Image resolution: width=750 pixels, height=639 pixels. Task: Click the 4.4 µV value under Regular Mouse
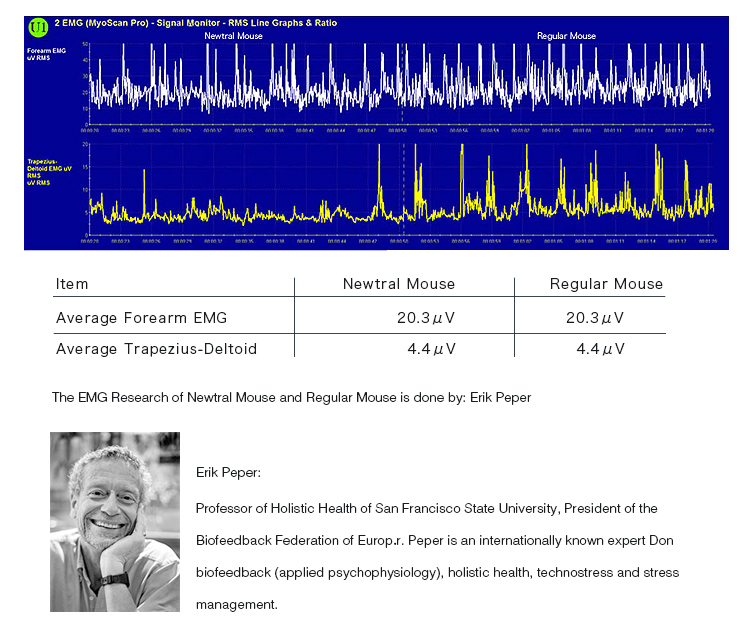click(600, 349)
